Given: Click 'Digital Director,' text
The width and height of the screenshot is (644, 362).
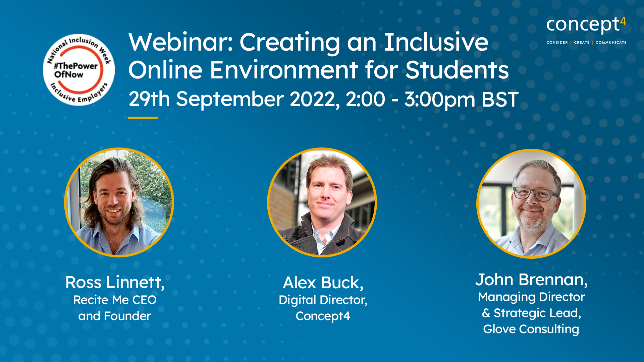Looking at the screenshot, I should click(323, 300).
